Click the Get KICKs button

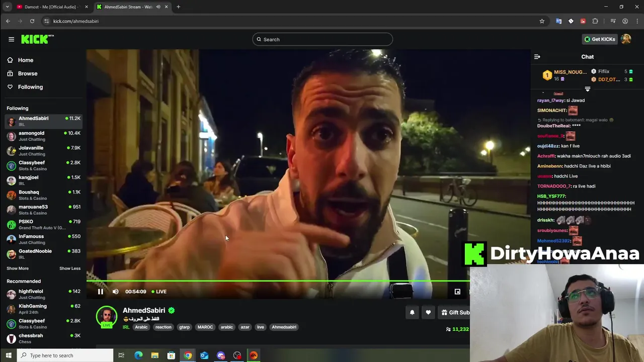[600, 39]
